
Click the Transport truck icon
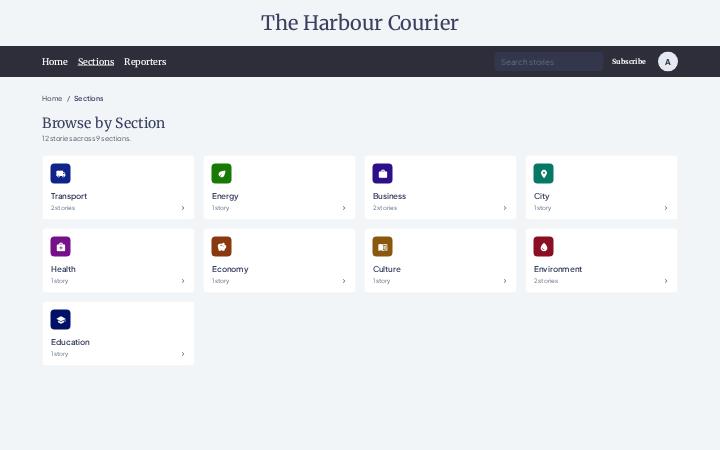tap(61, 174)
